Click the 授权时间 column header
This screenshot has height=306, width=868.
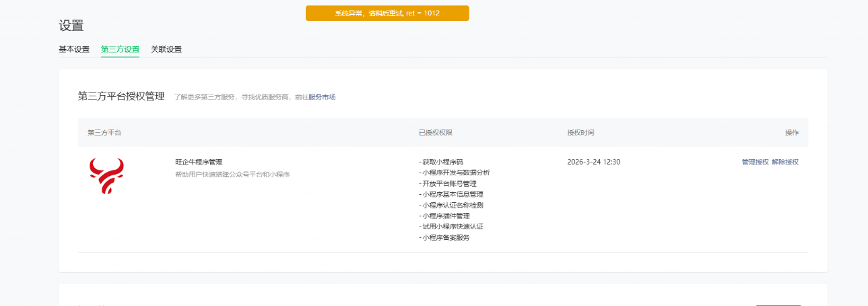(x=580, y=133)
